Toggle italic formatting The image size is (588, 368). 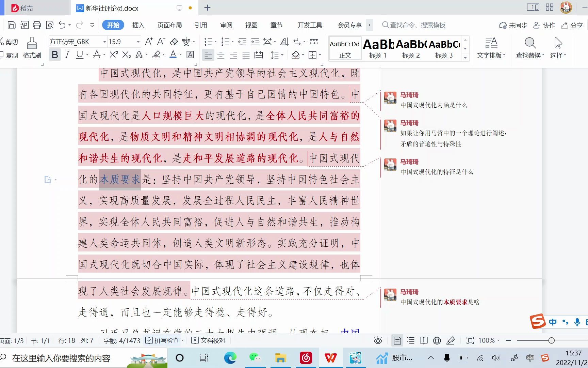pos(67,55)
